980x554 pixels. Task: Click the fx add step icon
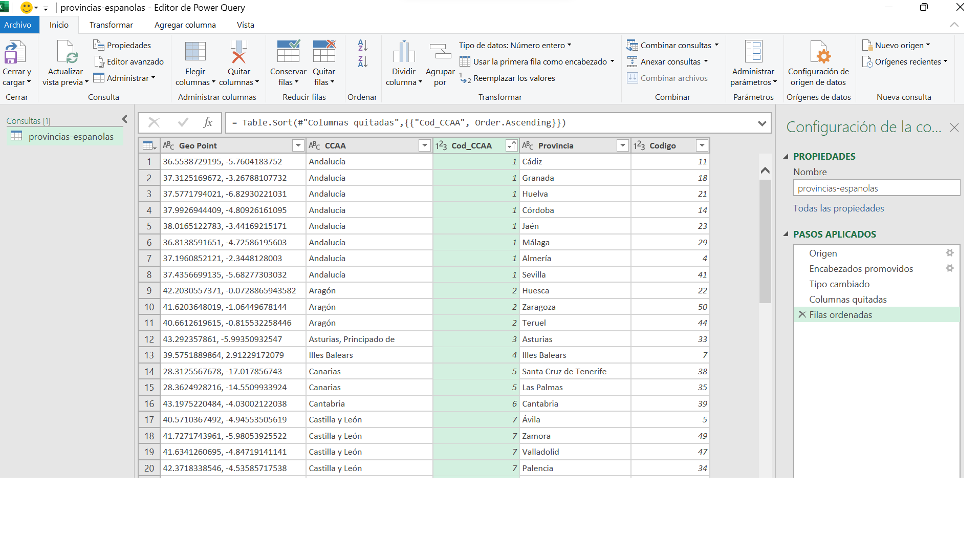point(208,122)
